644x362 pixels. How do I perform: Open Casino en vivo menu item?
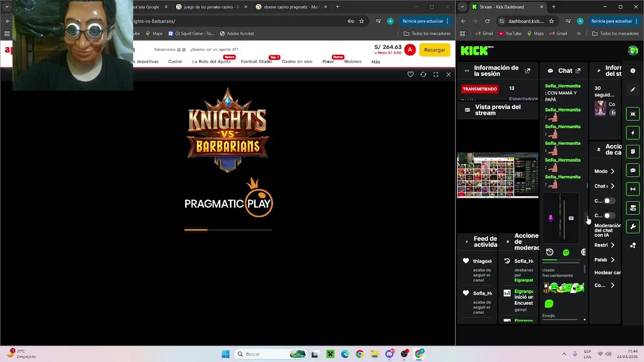(x=297, y=62)
